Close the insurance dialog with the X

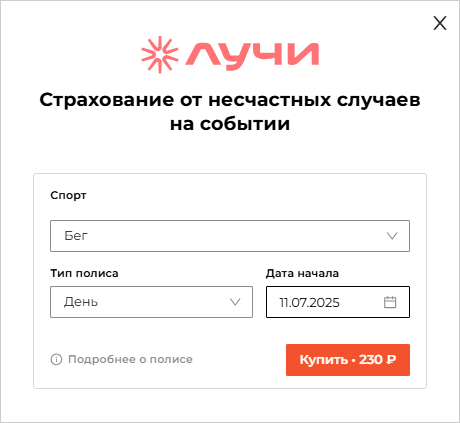pos(440,23)
